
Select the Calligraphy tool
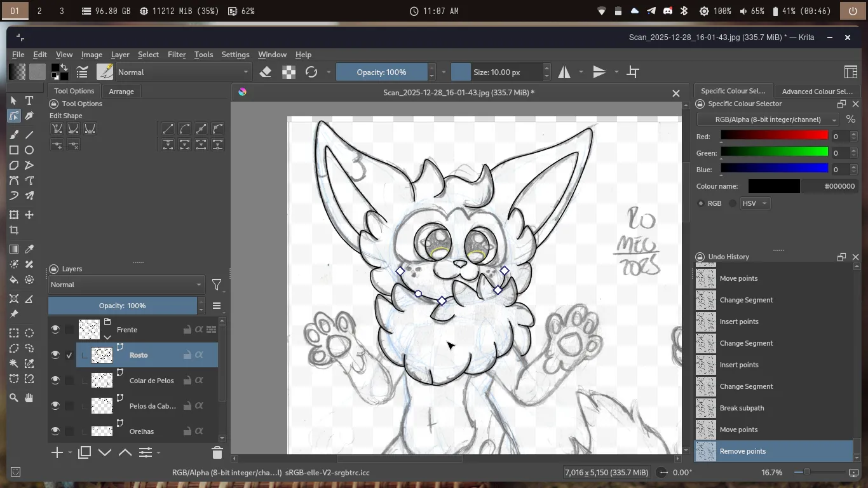click(x=29, y=116)
